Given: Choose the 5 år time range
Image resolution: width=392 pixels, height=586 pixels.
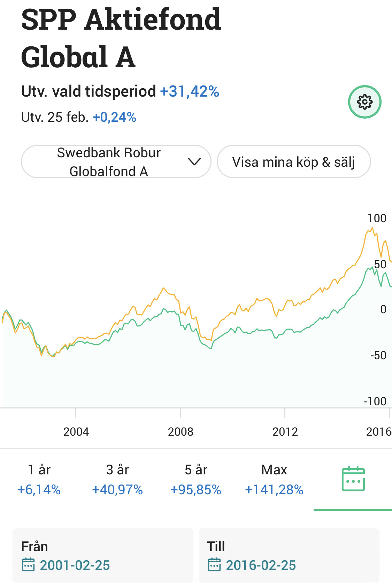Looking at the screenshot, I should pyautogui.click(x=196, y=479).
